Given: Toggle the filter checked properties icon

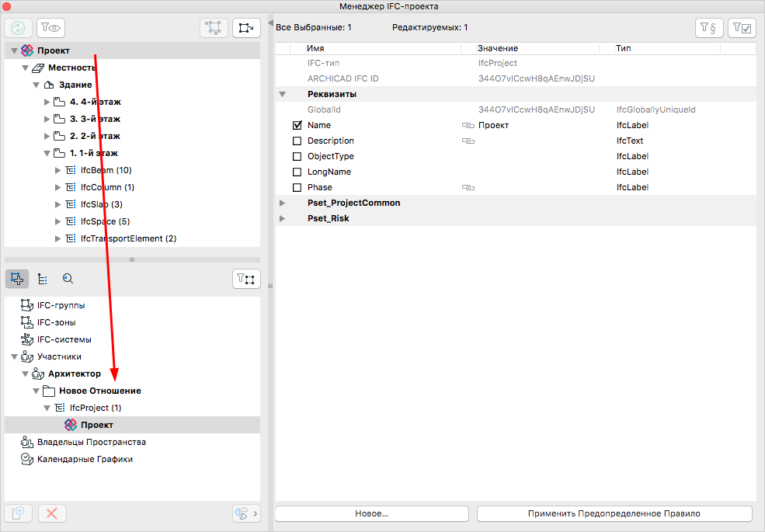Looking at the screenshot, I should (742, 28).
